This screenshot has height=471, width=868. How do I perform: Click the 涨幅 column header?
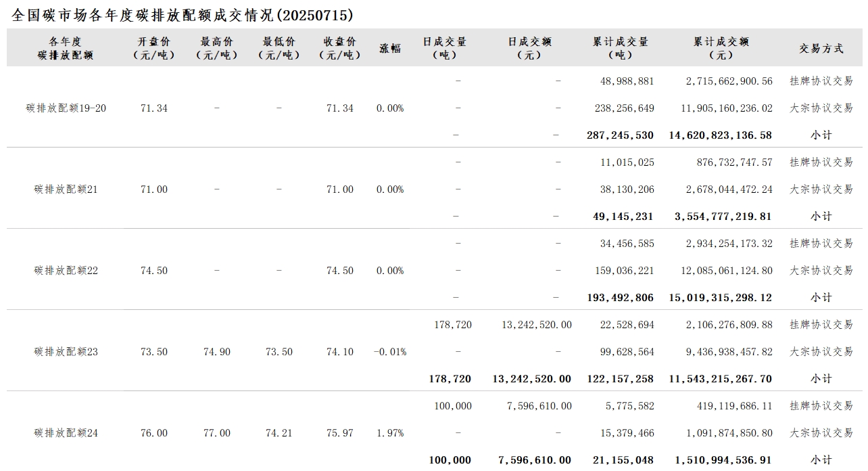coord(390,48)
